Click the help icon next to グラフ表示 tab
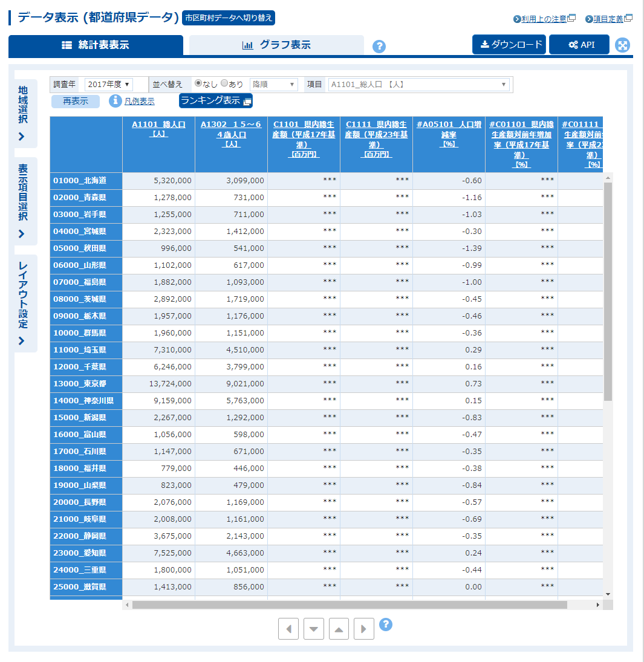Screen dimensions: 644x662 [x=379, y=47]
